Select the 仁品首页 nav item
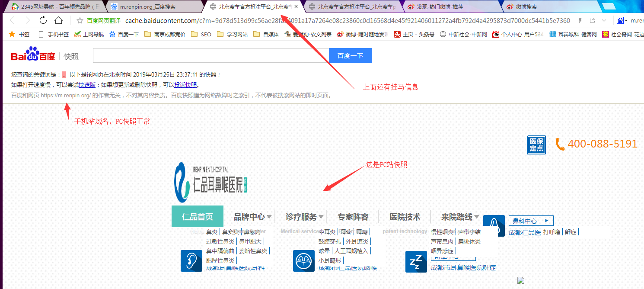This screenshot has width=644, height=289. click(198, 216)
